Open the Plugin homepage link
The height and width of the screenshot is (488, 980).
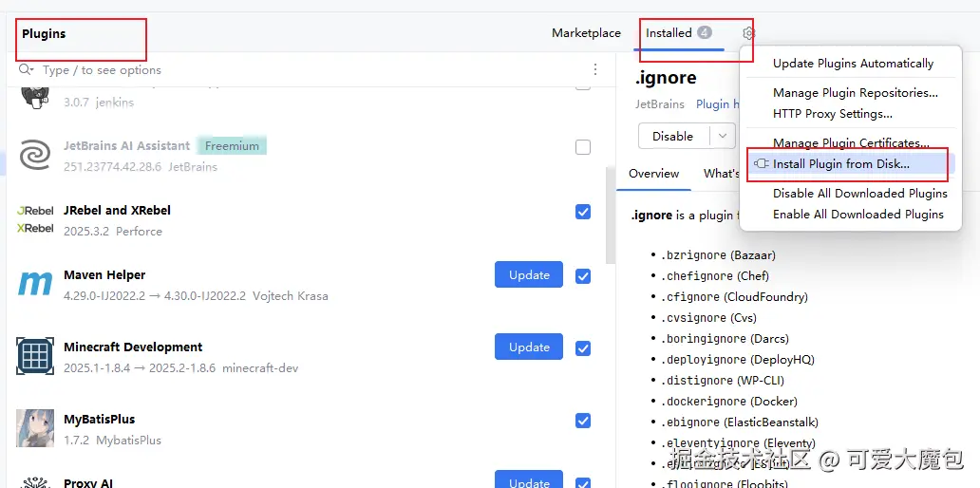(718, 104)
